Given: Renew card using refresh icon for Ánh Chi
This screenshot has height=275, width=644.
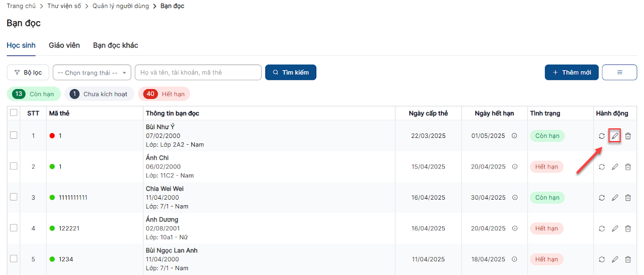Looking at the screenshot, I should [x=602, y=167].
